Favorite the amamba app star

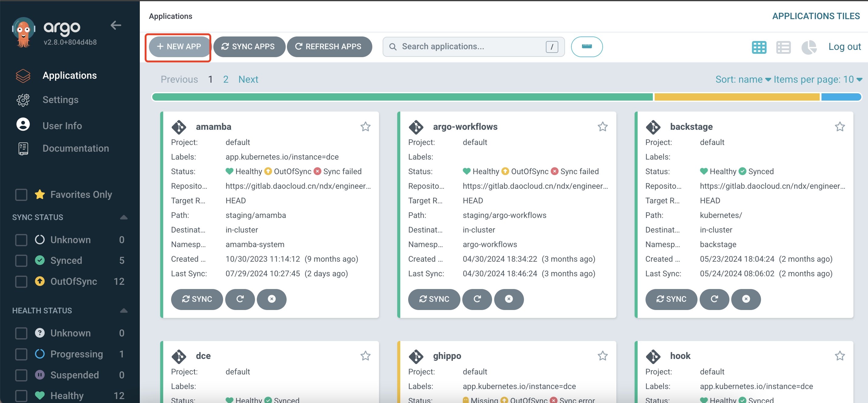[365, 127]
